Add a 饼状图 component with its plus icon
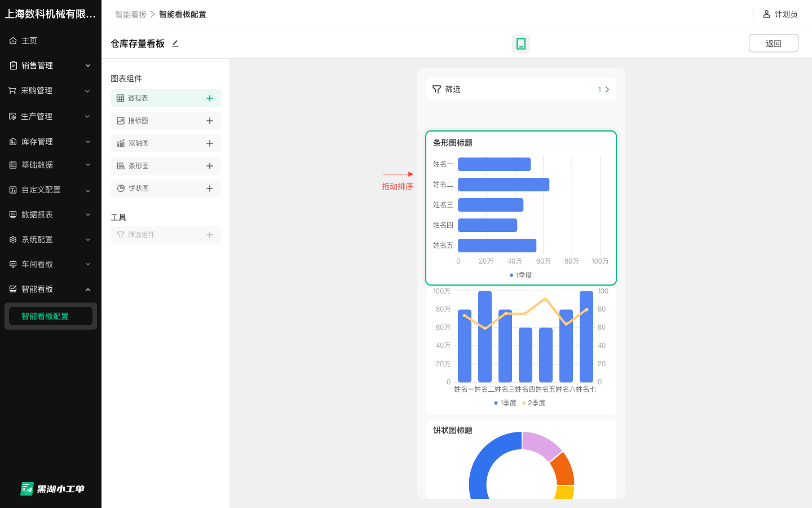 [x=209, y=189]
